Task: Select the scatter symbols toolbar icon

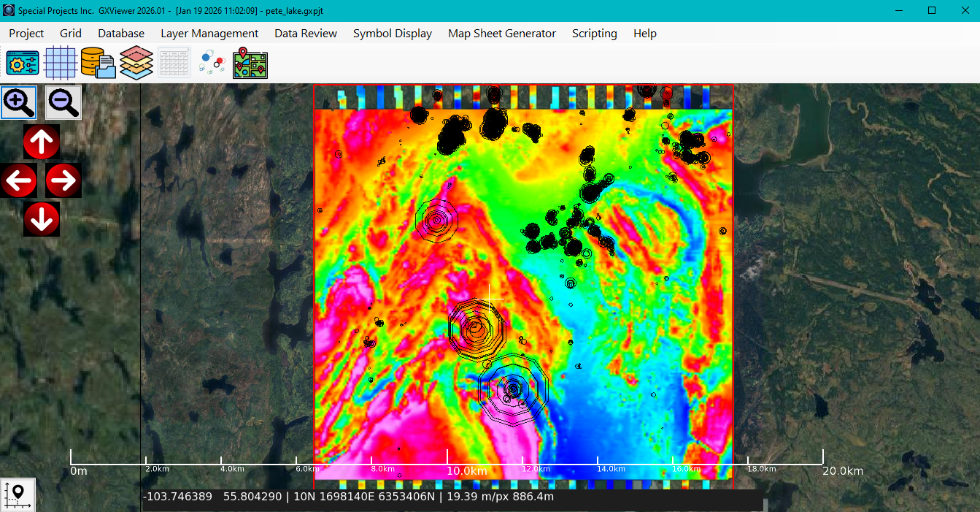Action: [x=212, y=63]
